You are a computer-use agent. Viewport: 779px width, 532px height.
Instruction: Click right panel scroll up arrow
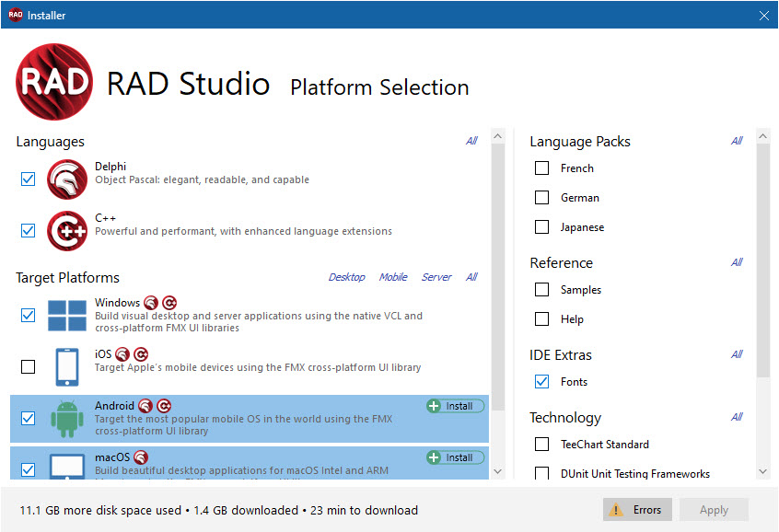click(x=763, y=136)
